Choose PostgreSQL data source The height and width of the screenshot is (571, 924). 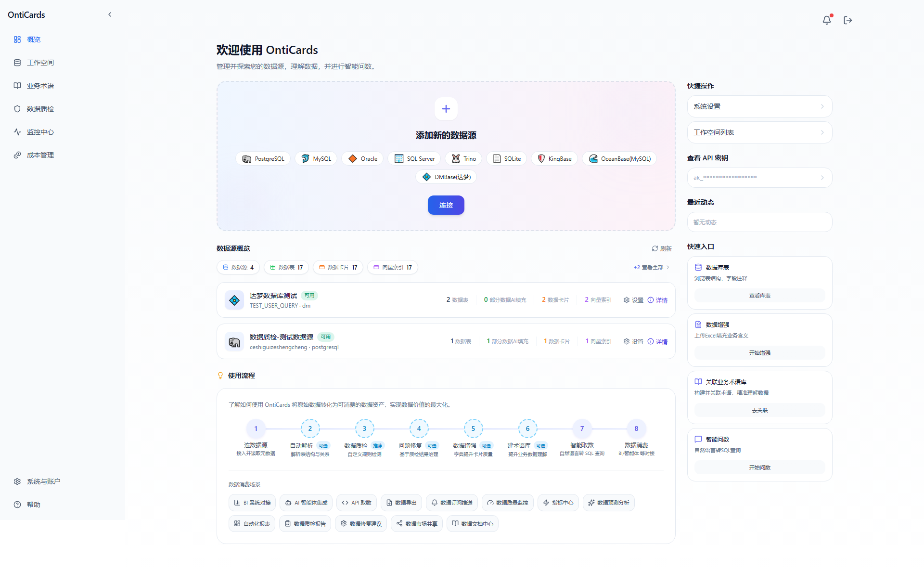coord(263,159)
